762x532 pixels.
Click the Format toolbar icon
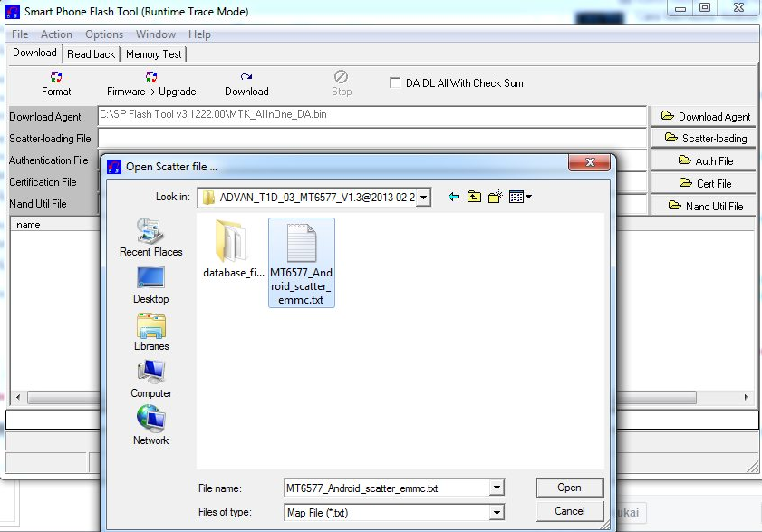56,77
